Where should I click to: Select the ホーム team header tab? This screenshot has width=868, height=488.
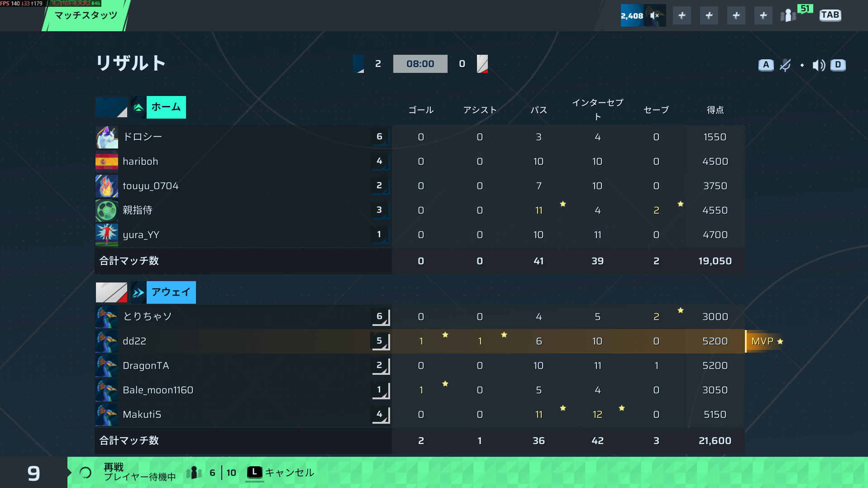[x=166, y=107]
